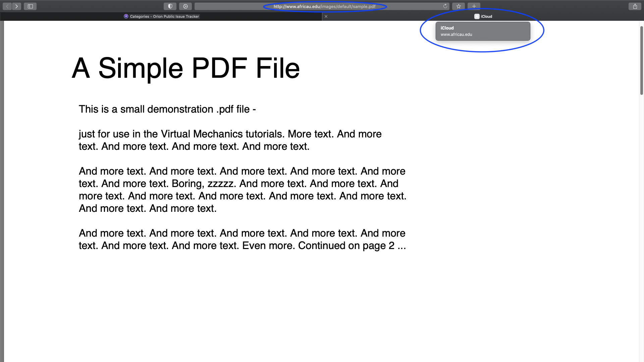Click the clock icon beside the shield
644x362 pixels.
point(185,6)
